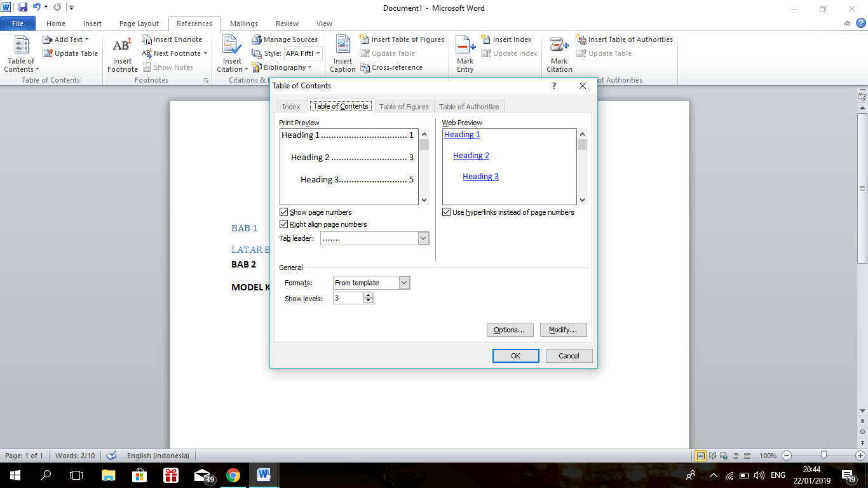Click the zoom out minus icon
The image size is (868, 488).
[787, 456]
